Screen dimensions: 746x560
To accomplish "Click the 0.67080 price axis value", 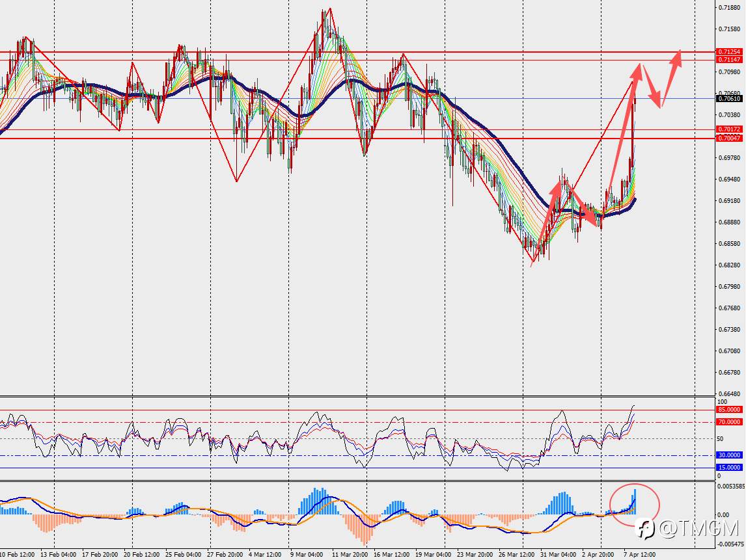I will (x=729, y=351).
